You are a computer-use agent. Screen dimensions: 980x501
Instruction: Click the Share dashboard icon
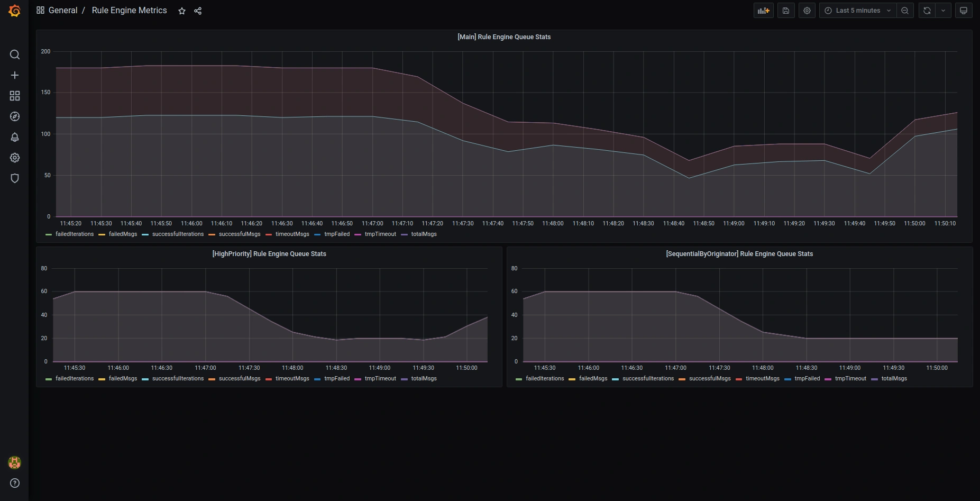[x=198, y=11]
